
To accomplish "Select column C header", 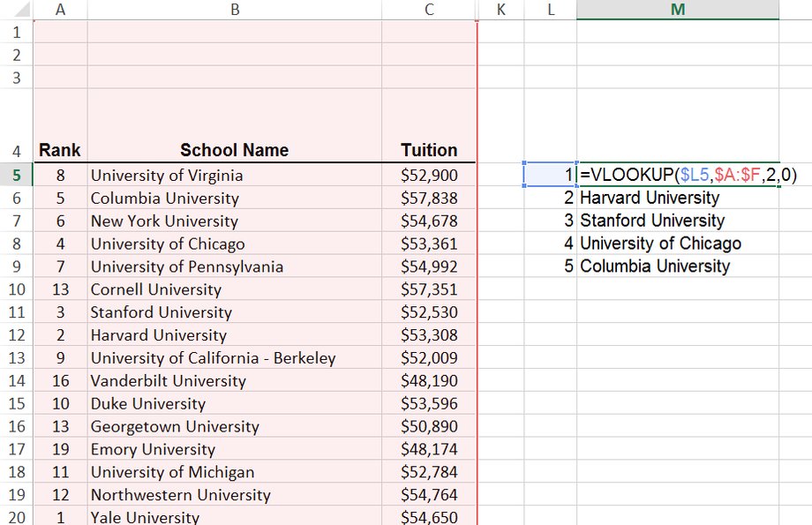I will point(429,10).
